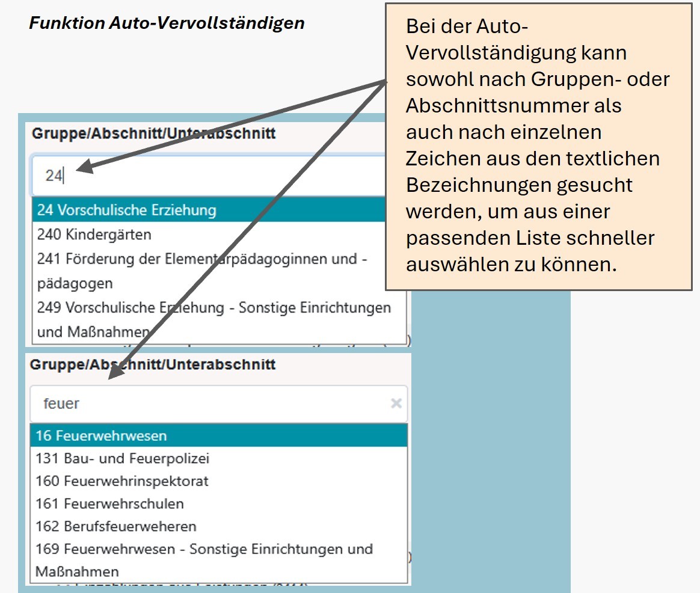Click the arrowhead pointing at the 'feuer' label

coord(114,372)
